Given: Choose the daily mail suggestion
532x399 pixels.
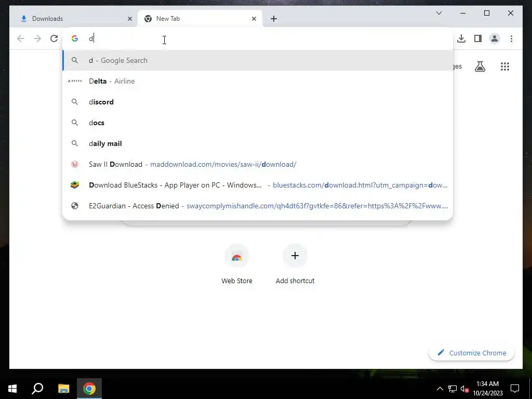Looking at the screenshot, I should (258, 143).
